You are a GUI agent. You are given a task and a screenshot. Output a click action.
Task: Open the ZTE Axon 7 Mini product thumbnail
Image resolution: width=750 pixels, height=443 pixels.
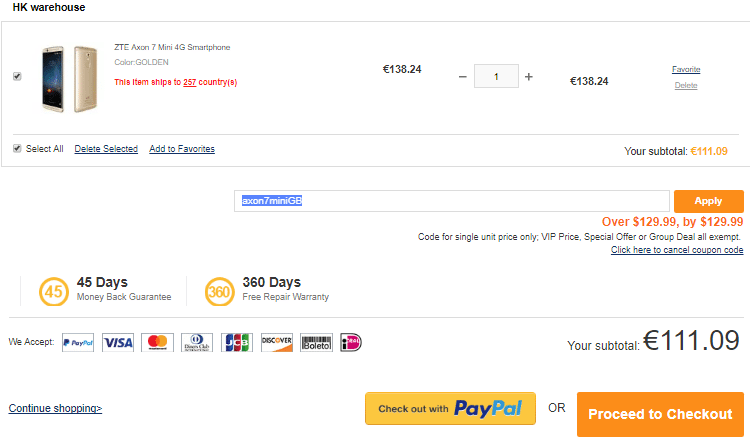(70, 79)
